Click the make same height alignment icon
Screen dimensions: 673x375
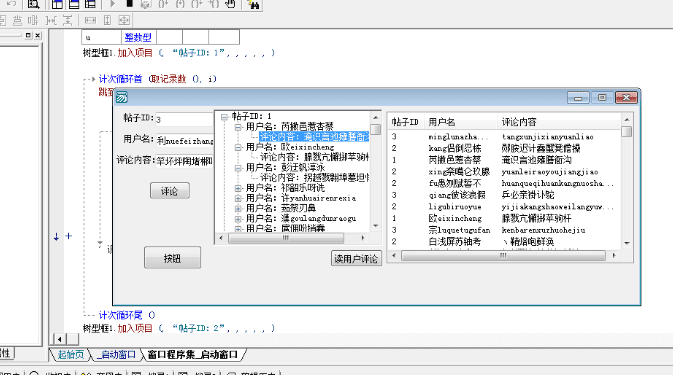[107, 20]
